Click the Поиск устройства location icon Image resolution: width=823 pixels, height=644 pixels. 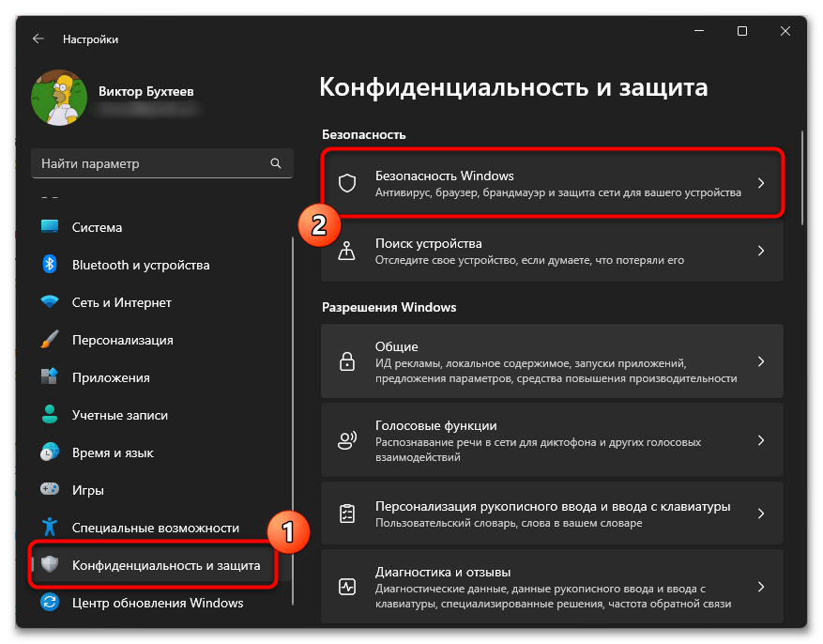coord(347,251)
